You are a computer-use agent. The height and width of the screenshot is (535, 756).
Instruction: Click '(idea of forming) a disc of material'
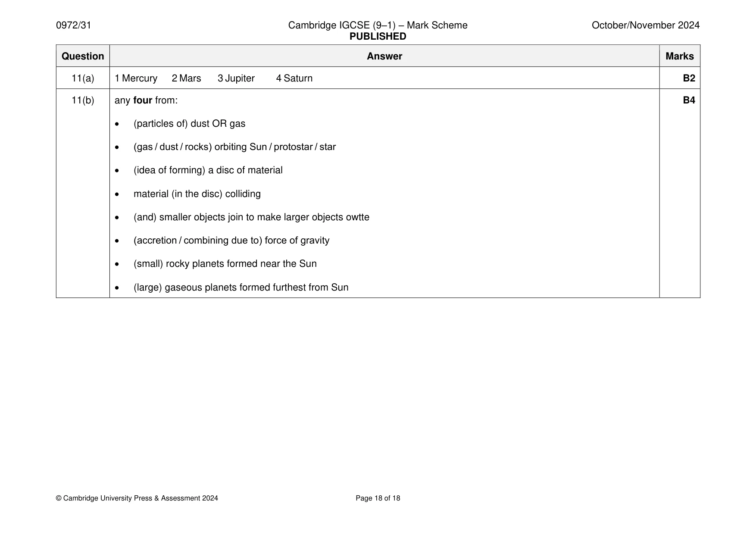tap(208, 170)
